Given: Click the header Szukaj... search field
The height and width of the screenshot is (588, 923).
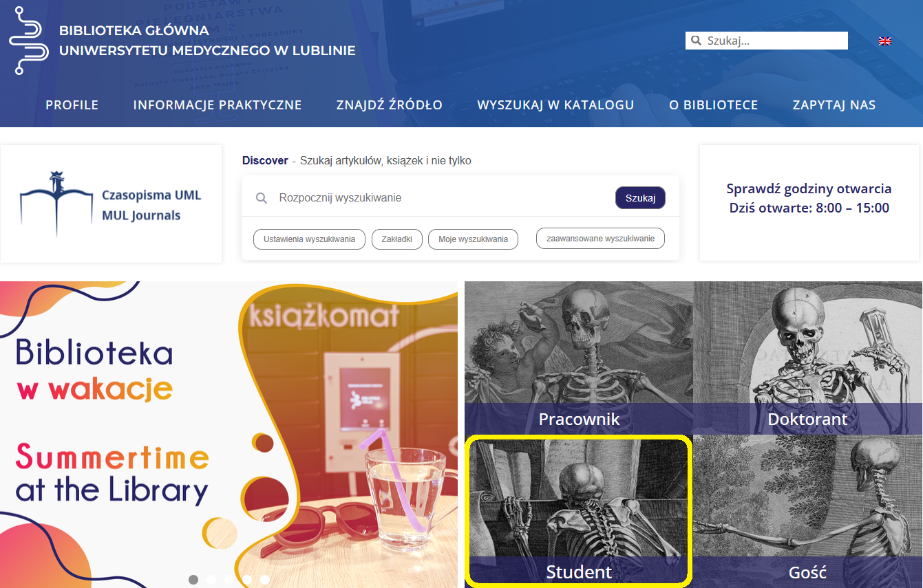Looking at the screenshot, I should 767,41.
